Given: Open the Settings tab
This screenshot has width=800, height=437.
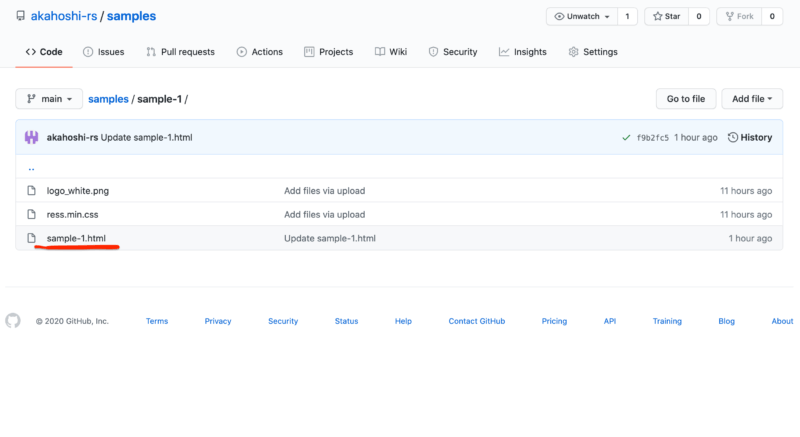Looking at the screenshot, I should (593, 52).
